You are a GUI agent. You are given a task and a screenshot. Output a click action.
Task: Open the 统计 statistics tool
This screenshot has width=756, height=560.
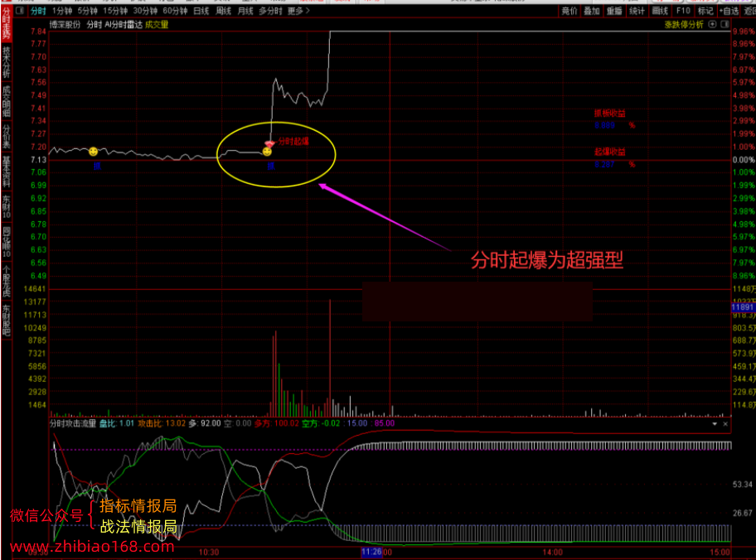(637, 11)
